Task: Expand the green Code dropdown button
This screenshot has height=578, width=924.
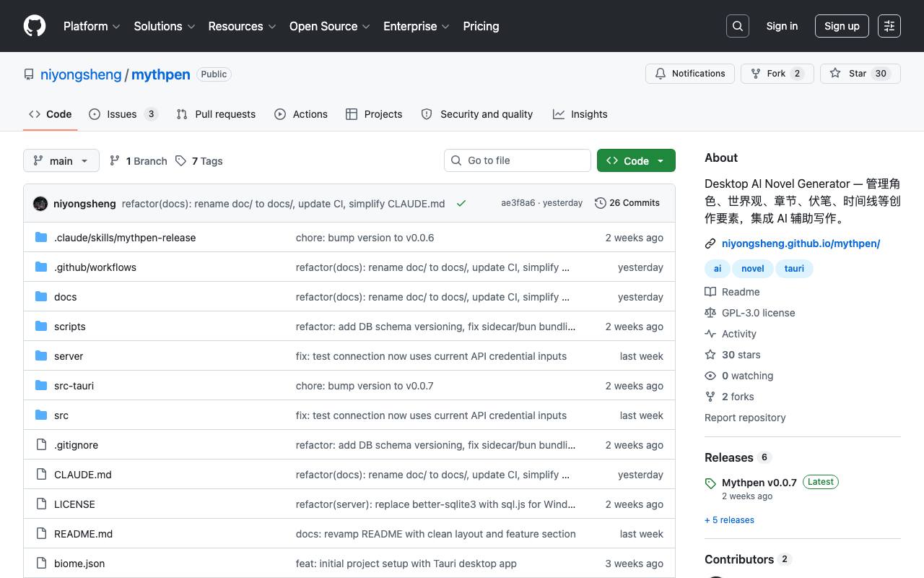Action: tap(636, 160)
